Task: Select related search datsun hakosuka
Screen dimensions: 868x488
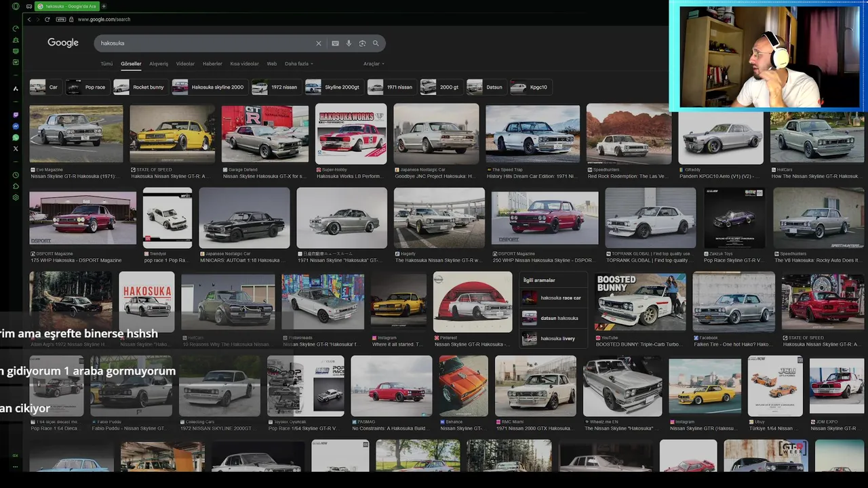Action: [553, 318]
